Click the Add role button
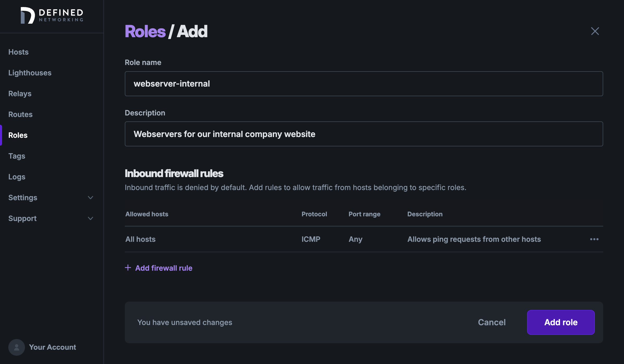This screenshot has width=624, height=364. (x=561, y=322)
